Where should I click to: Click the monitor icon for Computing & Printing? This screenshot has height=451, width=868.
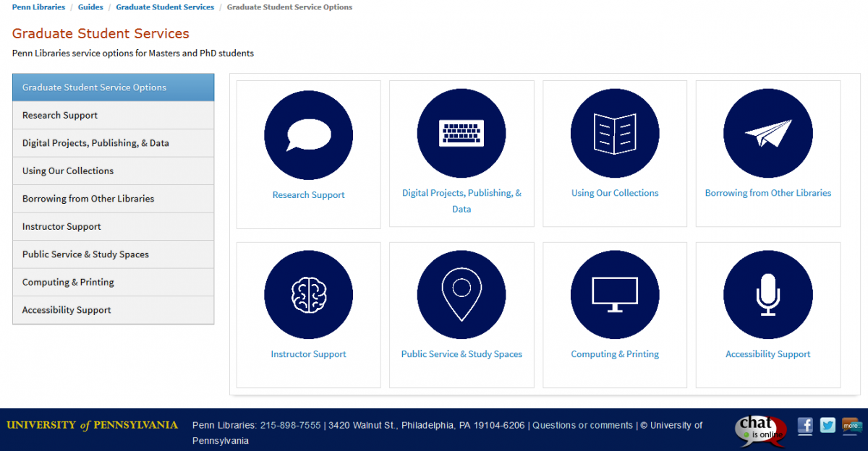tap(615, 295)
